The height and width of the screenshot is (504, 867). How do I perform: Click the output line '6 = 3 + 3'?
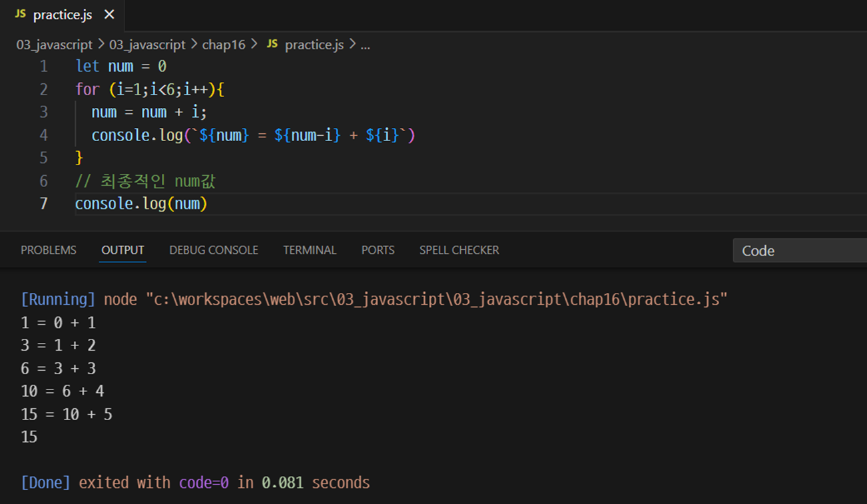(x=58, y=369)
